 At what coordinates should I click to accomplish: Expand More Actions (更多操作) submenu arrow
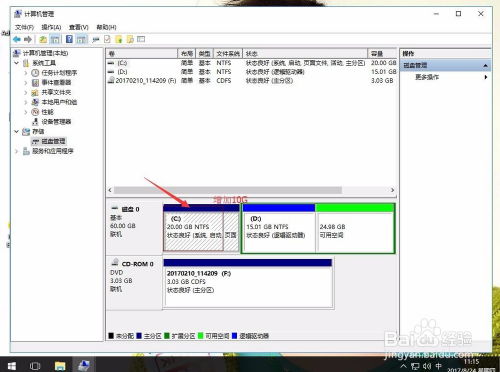(x=486, y=77)
